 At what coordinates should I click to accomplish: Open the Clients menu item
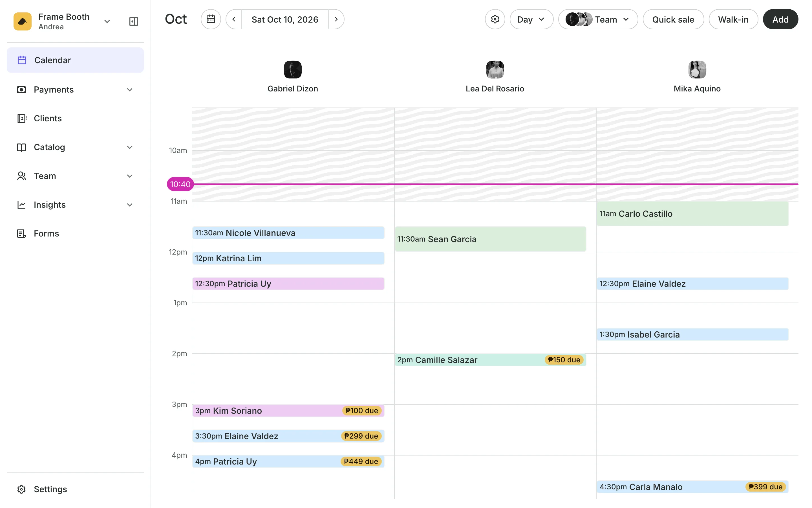(75, 118)
